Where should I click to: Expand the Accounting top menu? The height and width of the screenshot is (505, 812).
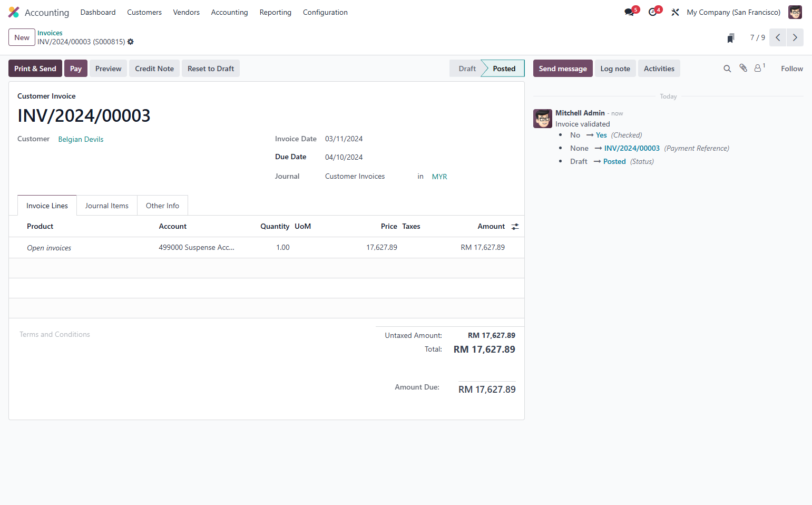229,12
